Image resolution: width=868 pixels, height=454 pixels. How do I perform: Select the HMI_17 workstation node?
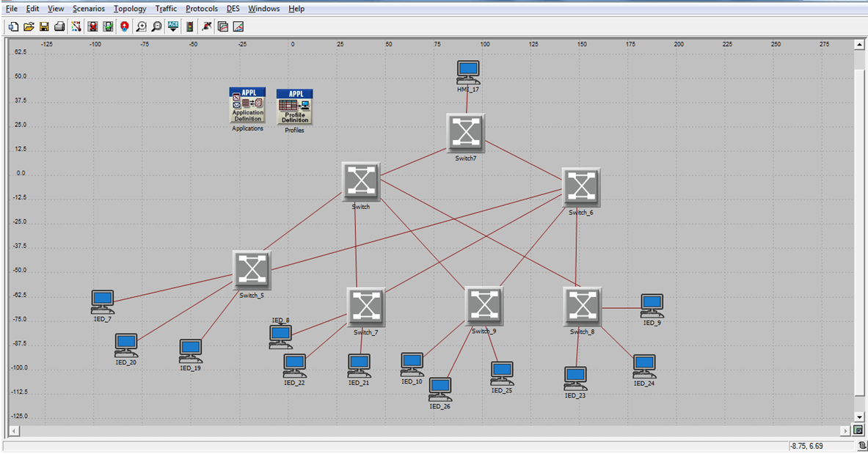[x=468, y=73]
